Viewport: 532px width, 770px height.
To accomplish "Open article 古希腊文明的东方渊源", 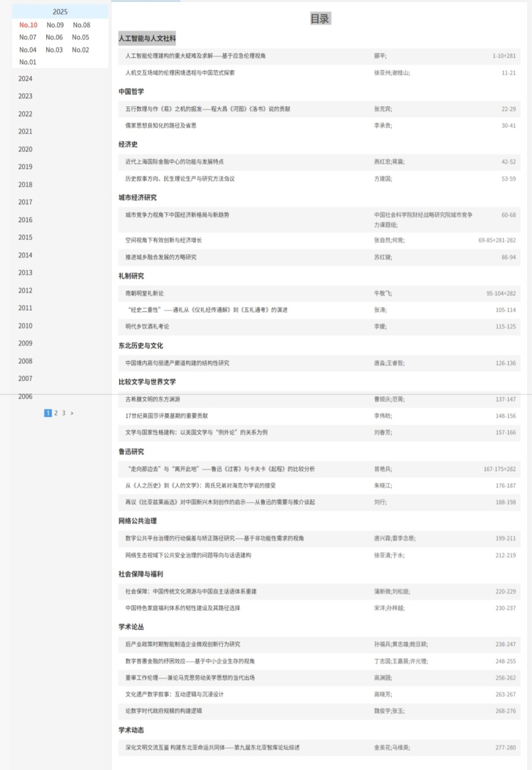I will [153, 399].
